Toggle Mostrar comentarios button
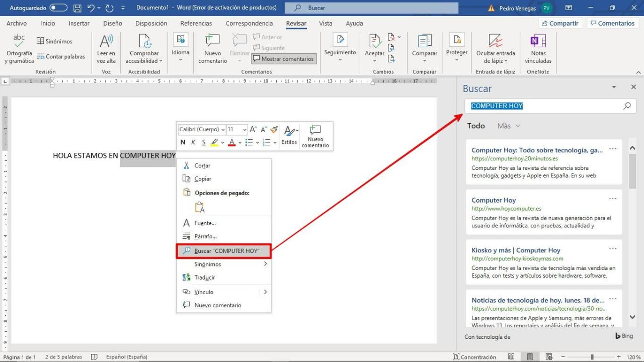 coord(284,59)
